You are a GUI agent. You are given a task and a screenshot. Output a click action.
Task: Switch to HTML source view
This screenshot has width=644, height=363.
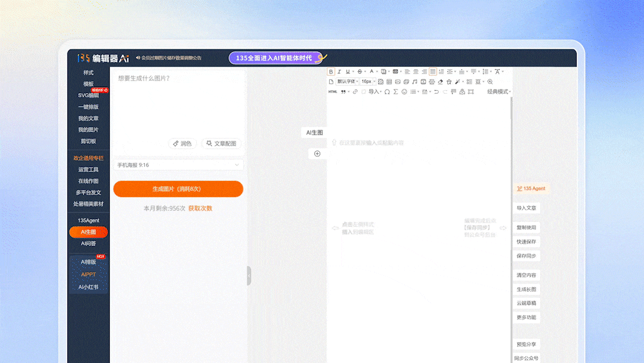coord(332,91)
